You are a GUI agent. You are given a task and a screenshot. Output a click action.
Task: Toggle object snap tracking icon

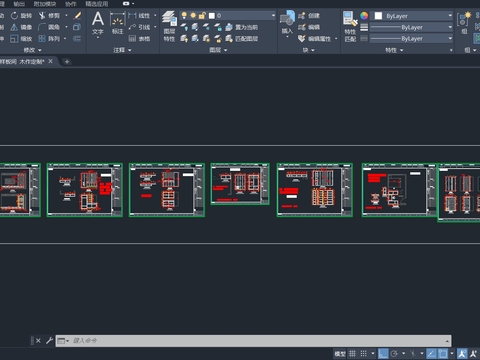431,353
